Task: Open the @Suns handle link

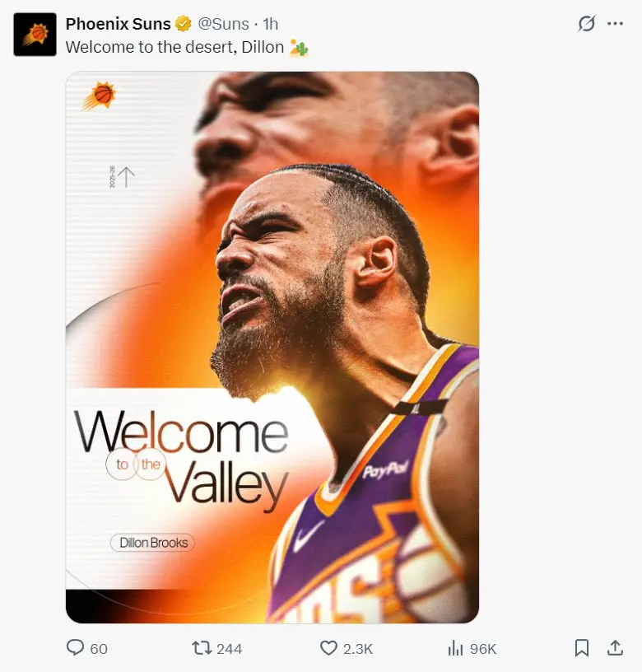Action: 223,24
